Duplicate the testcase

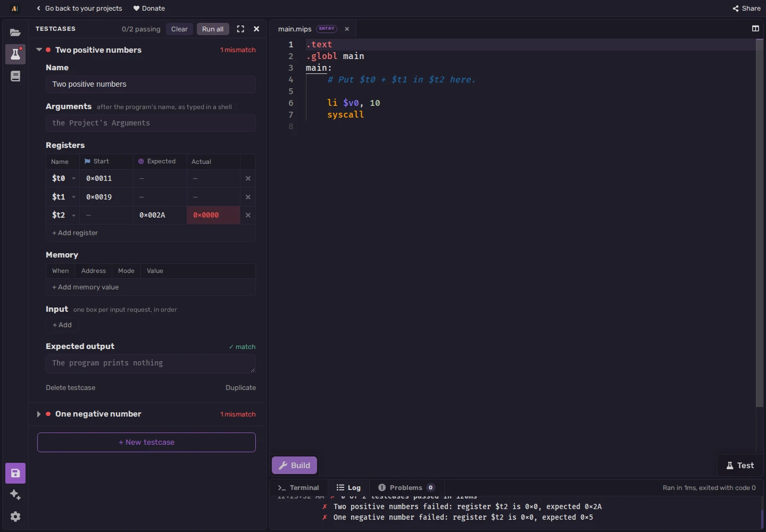[240, 388]
